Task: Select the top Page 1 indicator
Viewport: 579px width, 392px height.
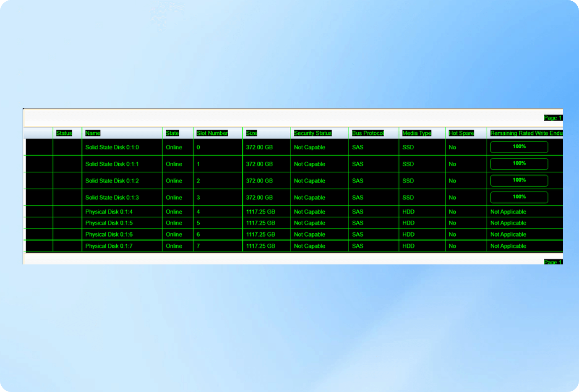Action: 553,118
